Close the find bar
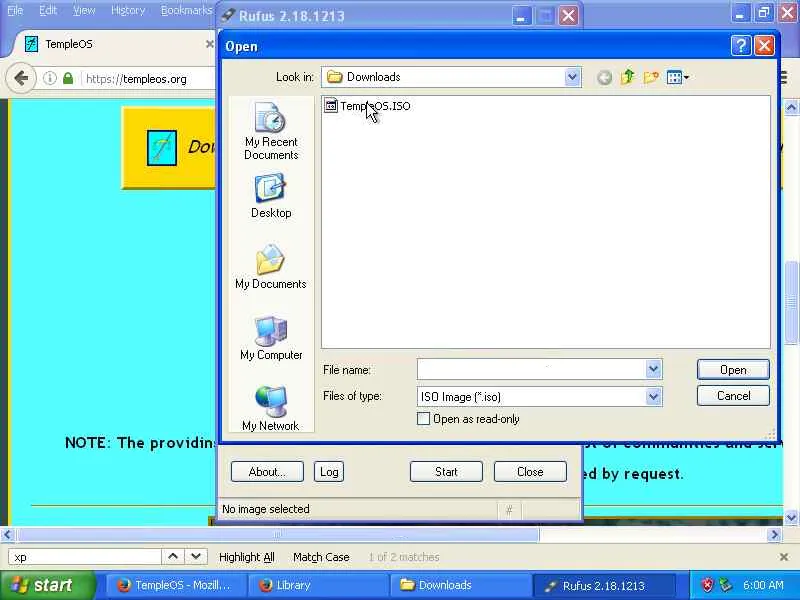Viewport: 800px width, 600px height. tap(784, 557)
